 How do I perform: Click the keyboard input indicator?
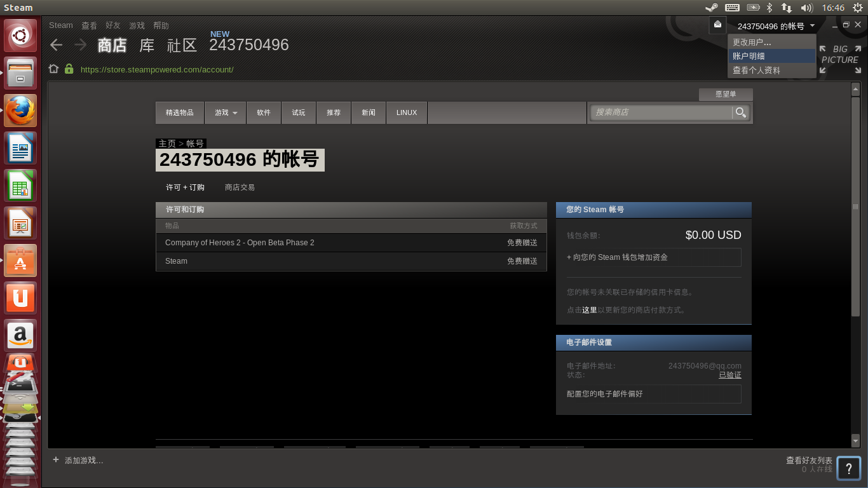[x=732, y=8]
